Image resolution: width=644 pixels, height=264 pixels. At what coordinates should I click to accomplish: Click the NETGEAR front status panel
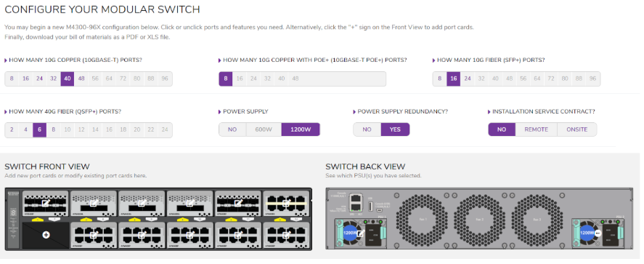click(x=13, y=219)
